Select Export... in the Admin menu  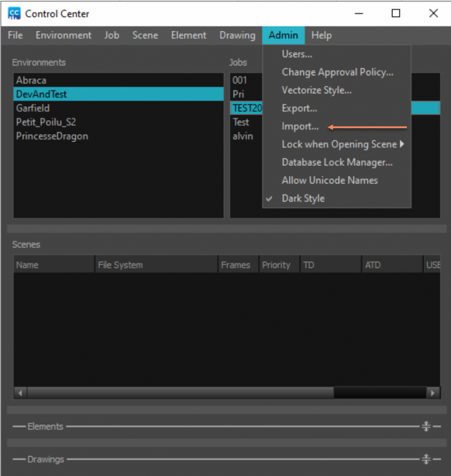337,108
